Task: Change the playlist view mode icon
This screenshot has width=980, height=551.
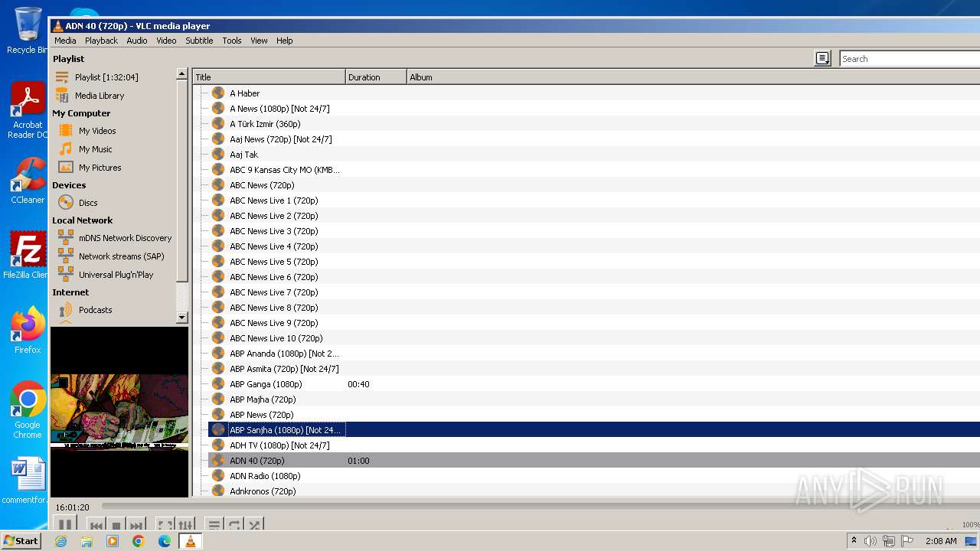Action: click(822, 59)
